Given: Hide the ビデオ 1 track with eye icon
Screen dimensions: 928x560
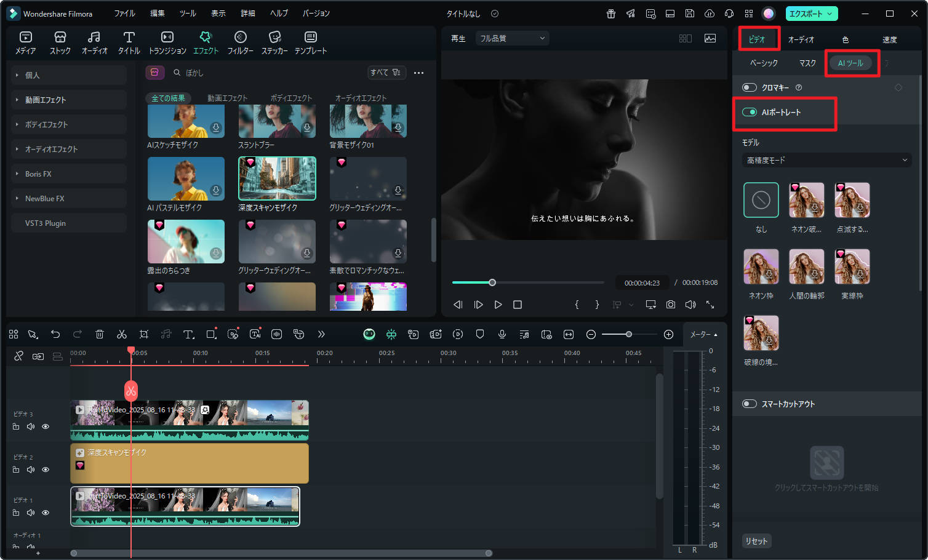Looking at the screenshot, I should [x=46, y=513].
